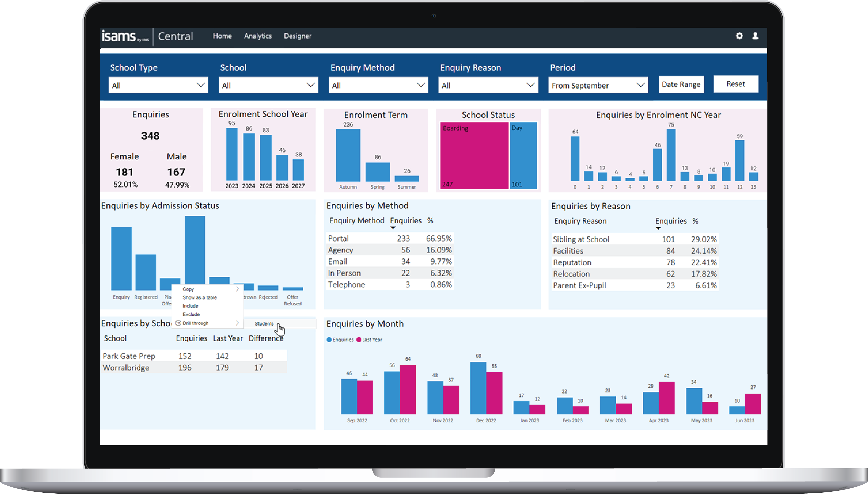Open the School Type dropdown
868x494 pixels.
pos(158,85)
